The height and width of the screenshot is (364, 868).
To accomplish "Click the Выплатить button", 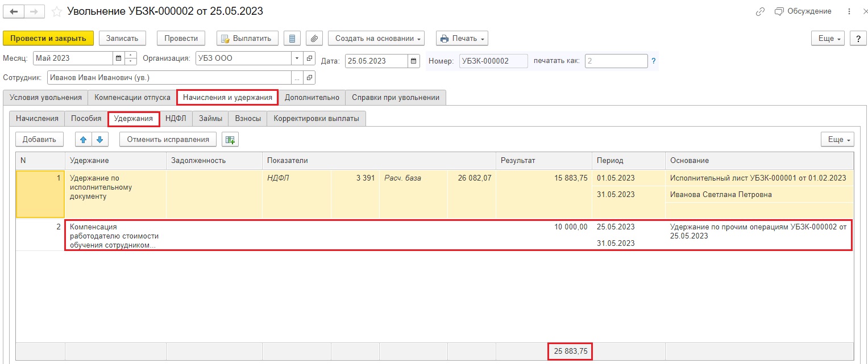I will (247, 38).
